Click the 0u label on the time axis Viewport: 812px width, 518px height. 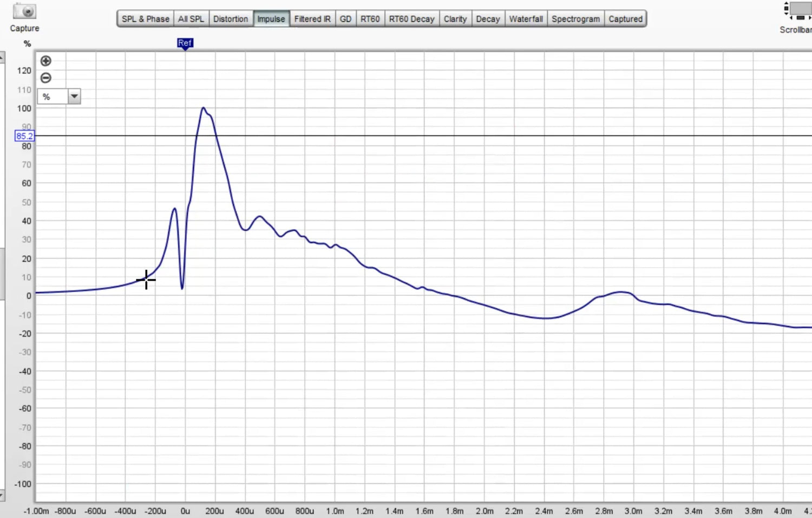pyautogui.click(x=185, y=511)
